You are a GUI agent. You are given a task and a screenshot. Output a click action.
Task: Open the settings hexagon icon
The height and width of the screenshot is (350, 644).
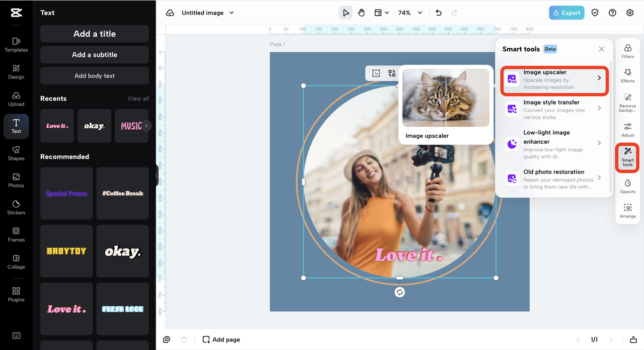pos(630,13)
